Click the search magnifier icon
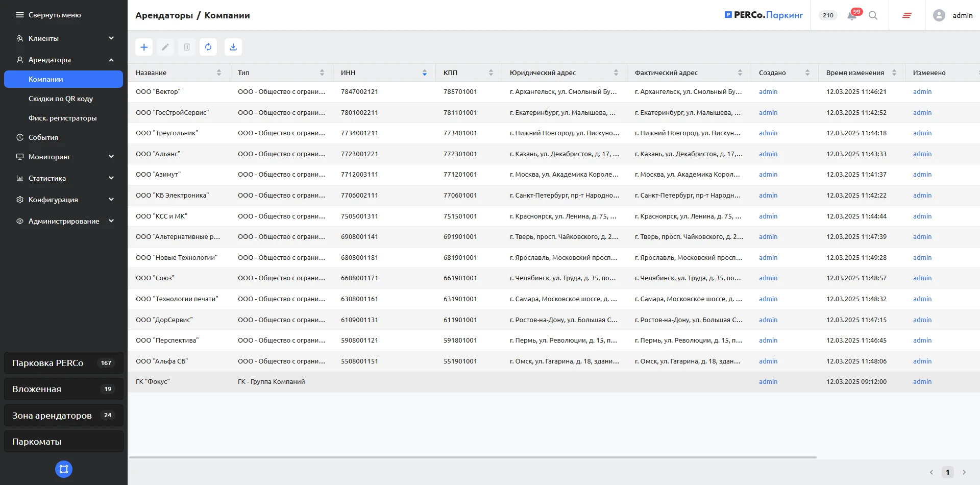Image resolution: width=980 pixels, height=485 pixels. [x=873, y=15]
